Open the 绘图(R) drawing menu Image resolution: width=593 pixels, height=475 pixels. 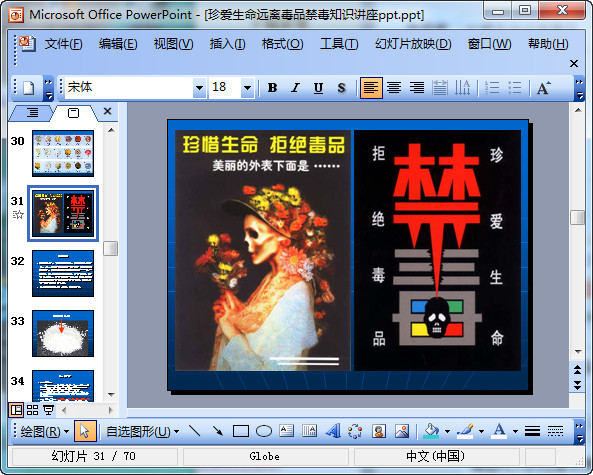coord(45,431)
